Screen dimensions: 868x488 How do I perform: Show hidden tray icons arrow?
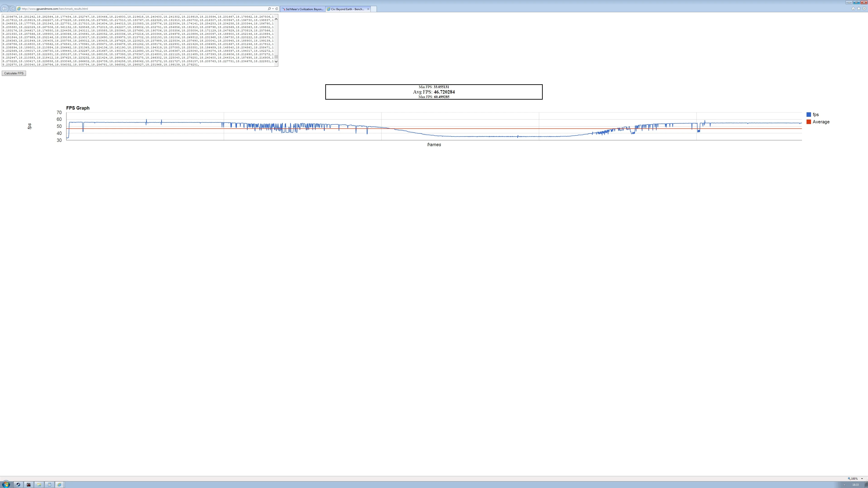(844, 485)
